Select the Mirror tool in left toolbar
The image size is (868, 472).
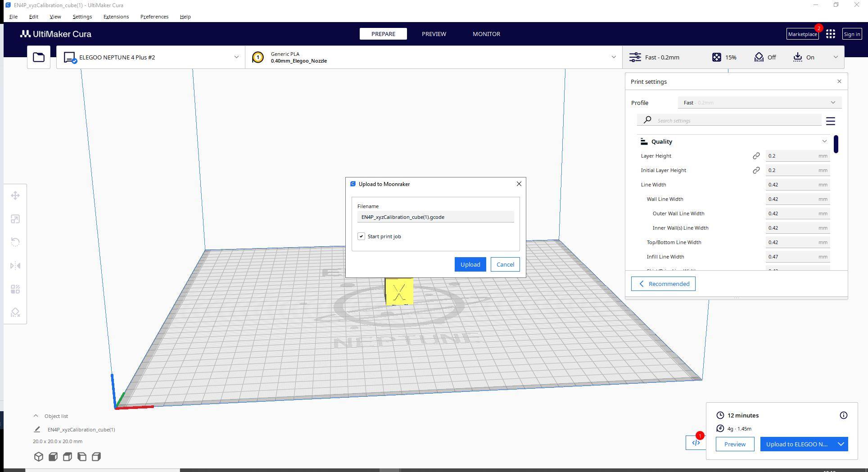pyautogui.click(x=15, y=266)
